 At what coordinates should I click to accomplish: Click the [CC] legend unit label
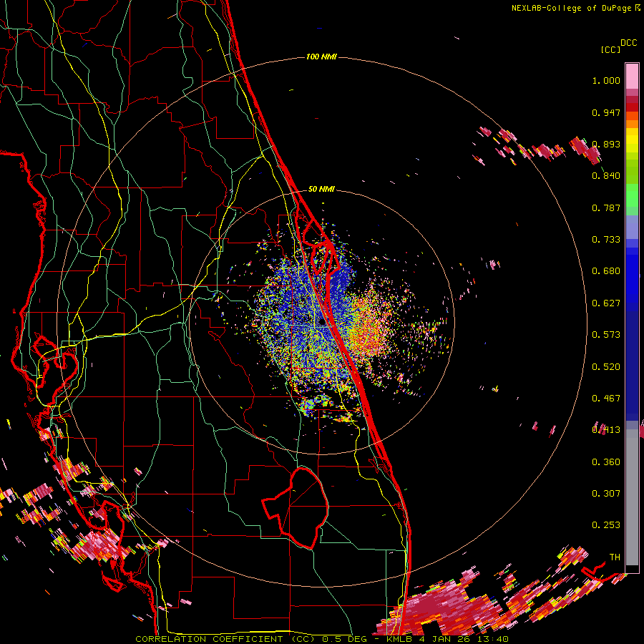[x=610, y=49]
